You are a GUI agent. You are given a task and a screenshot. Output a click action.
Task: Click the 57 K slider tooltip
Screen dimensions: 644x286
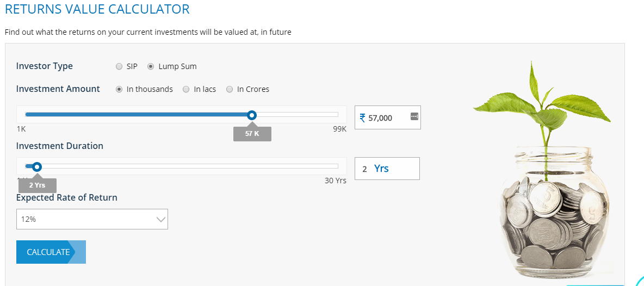[252, 134]
